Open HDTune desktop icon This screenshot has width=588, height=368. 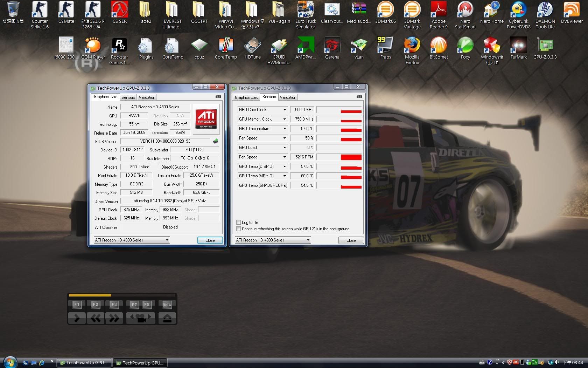[252, 48]
